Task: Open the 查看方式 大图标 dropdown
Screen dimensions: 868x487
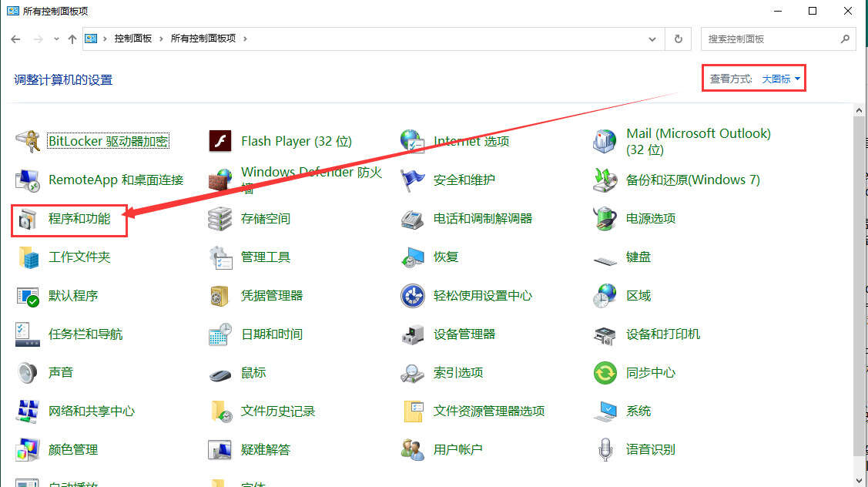Action: click(781, 79)
